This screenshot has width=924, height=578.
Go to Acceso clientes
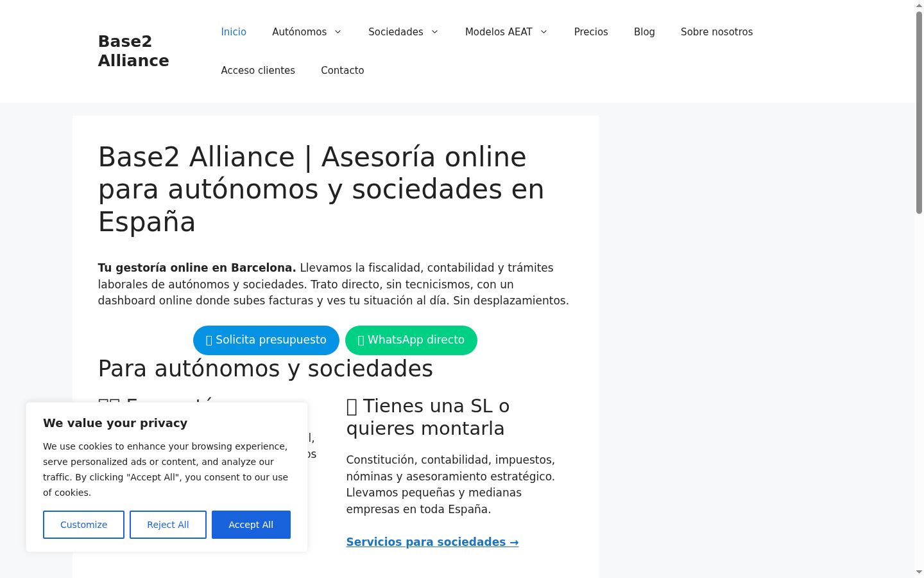point(258,71)
